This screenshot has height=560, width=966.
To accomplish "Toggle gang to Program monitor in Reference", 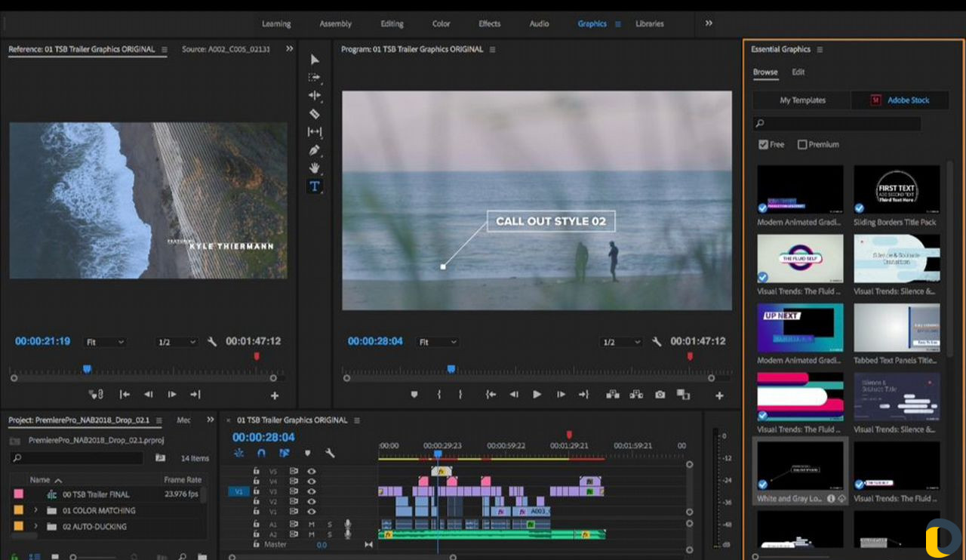I will click(x=96, y=395).
